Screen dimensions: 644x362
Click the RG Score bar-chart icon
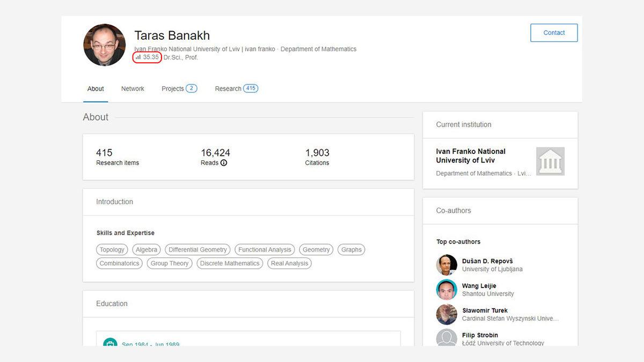tap(138, 57)
